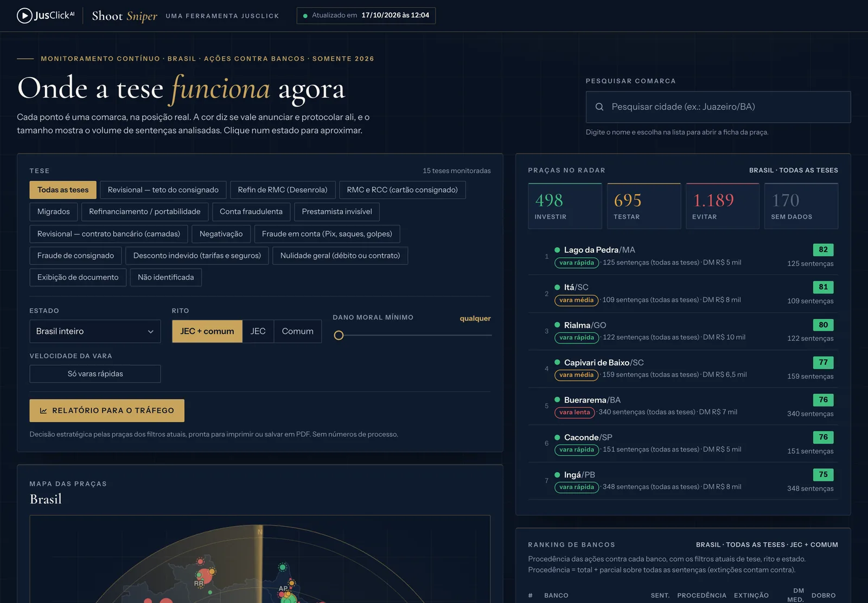The image size is (868, 603).
Task: Open the Evitar 1.189 card
Action: 723,206
